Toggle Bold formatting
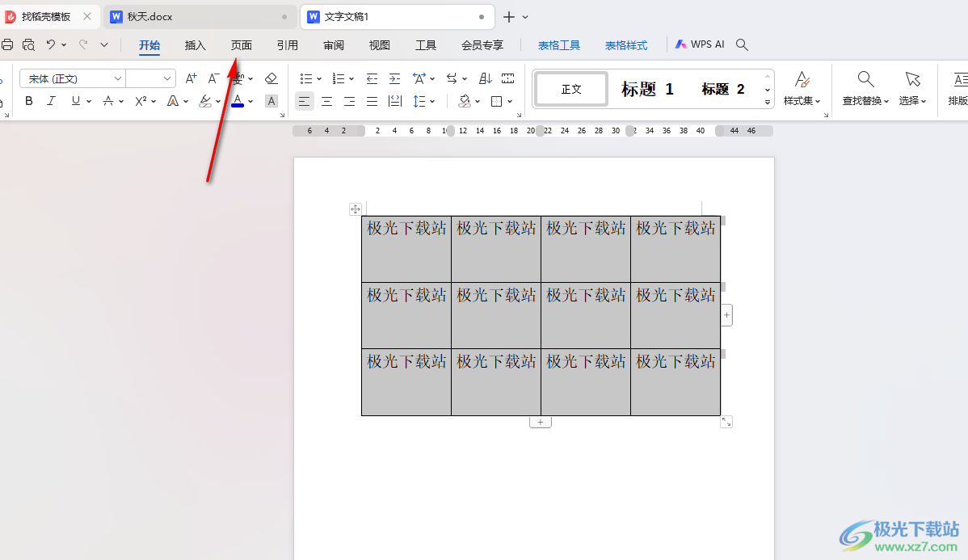The image size is (968, 560). 28,101
